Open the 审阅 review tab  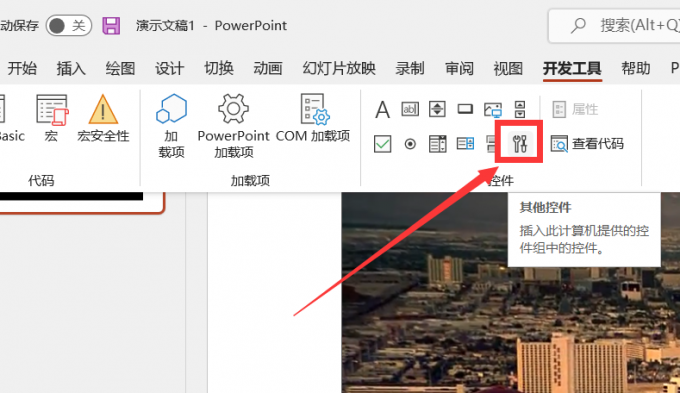[459, 68]
